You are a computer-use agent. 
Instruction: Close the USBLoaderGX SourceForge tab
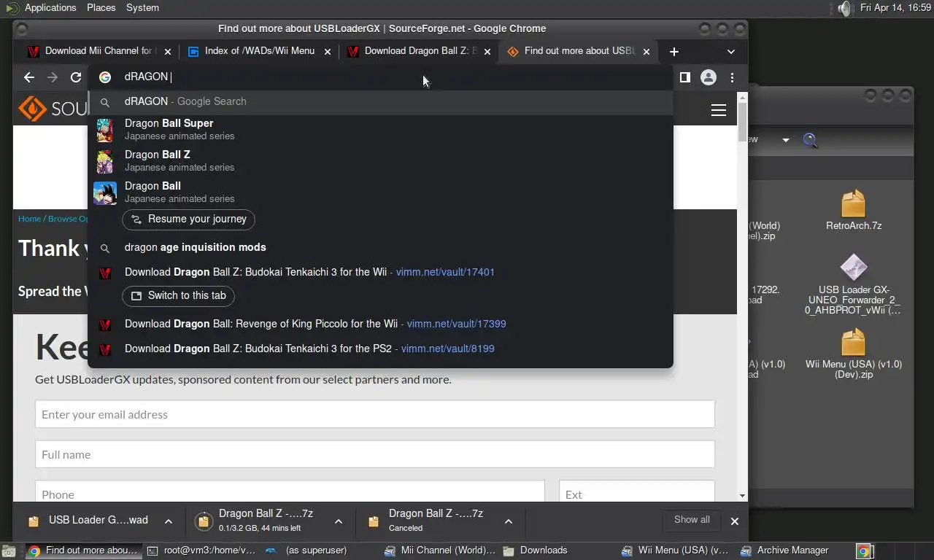coord(647,52)
